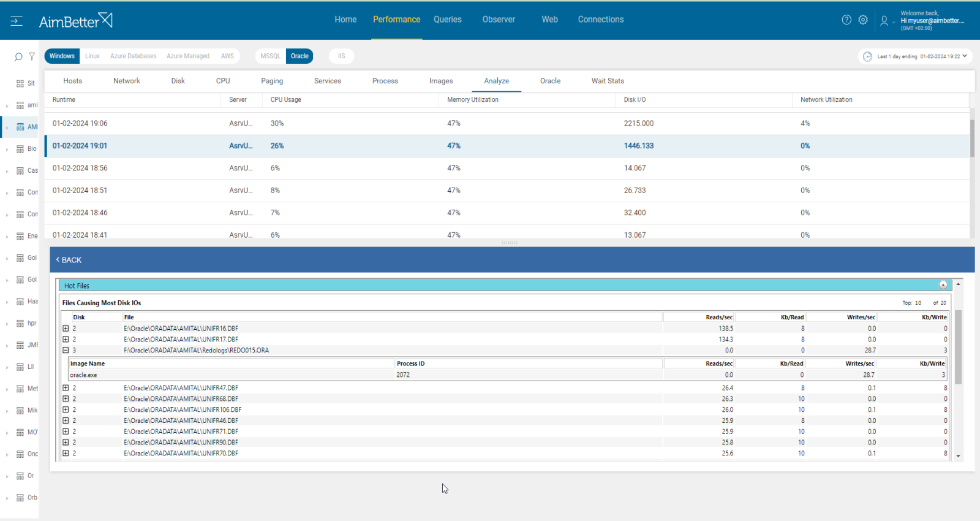
Task: Open the Home menu
Action: (345, 20)
